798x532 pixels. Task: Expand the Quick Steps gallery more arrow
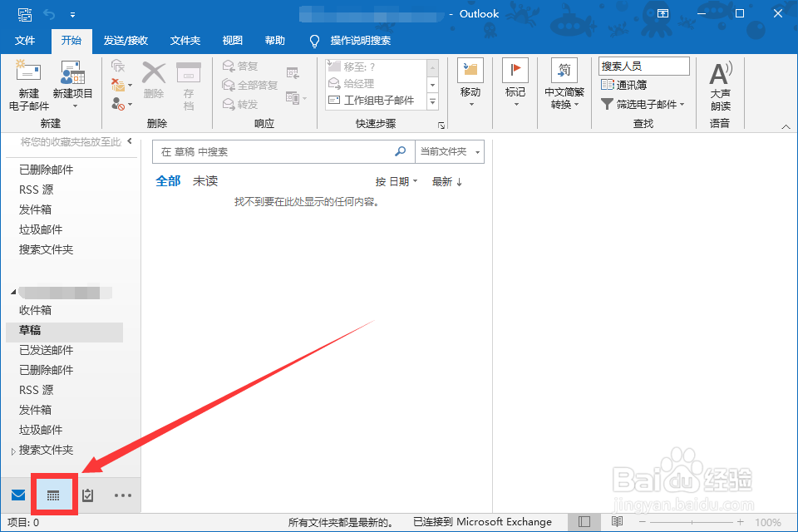[432, 101]
